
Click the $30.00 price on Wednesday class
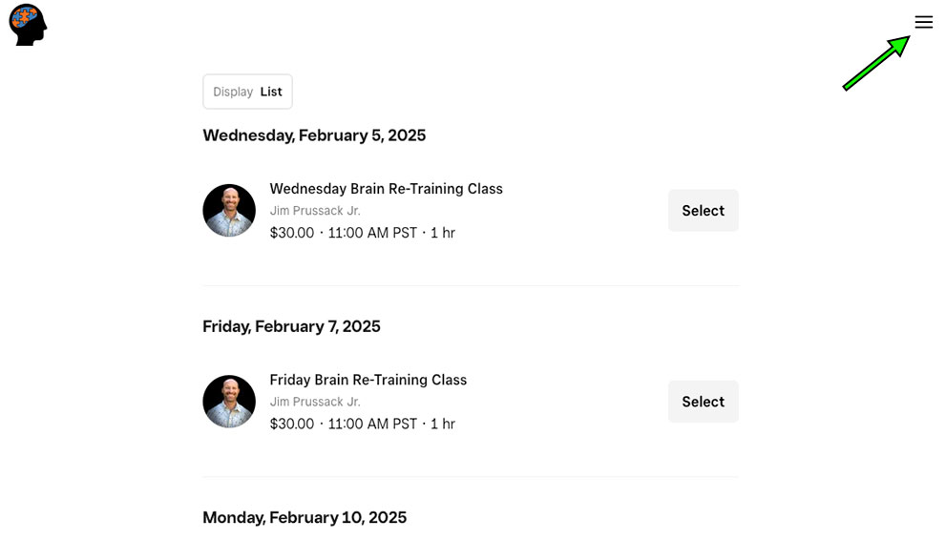tap(292, 233)
